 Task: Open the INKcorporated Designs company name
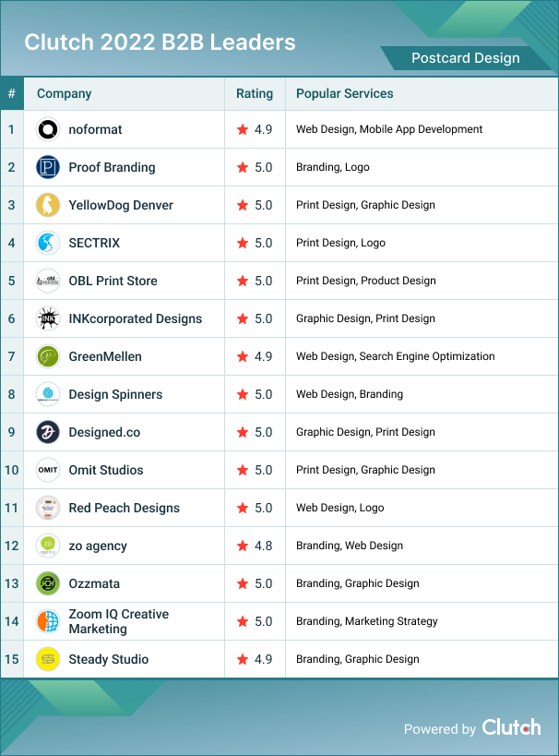135,318
